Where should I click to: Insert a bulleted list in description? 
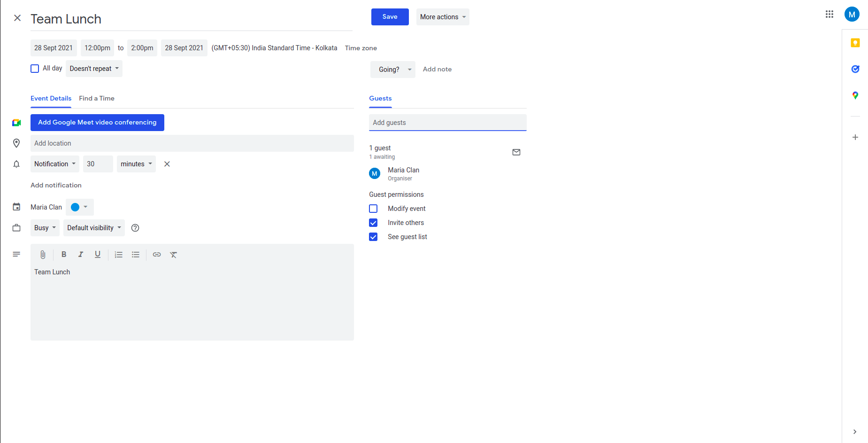click(x=136, y=254)
